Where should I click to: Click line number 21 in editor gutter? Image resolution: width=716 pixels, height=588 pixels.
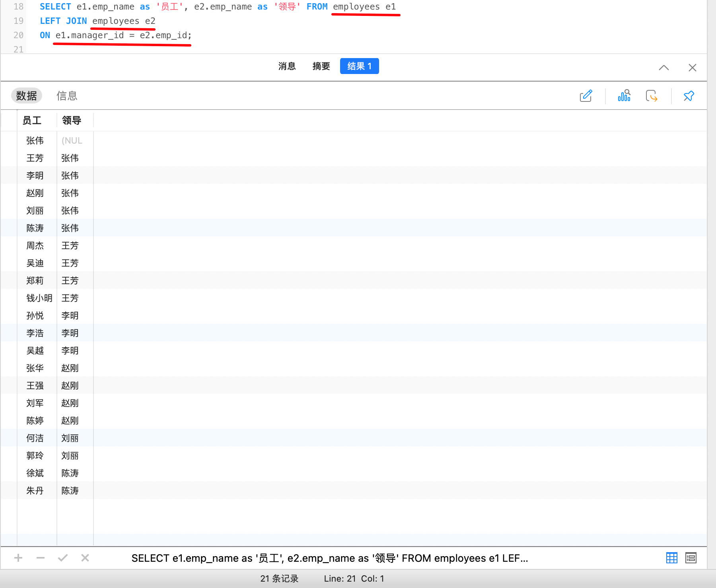(x=18, y=49)
